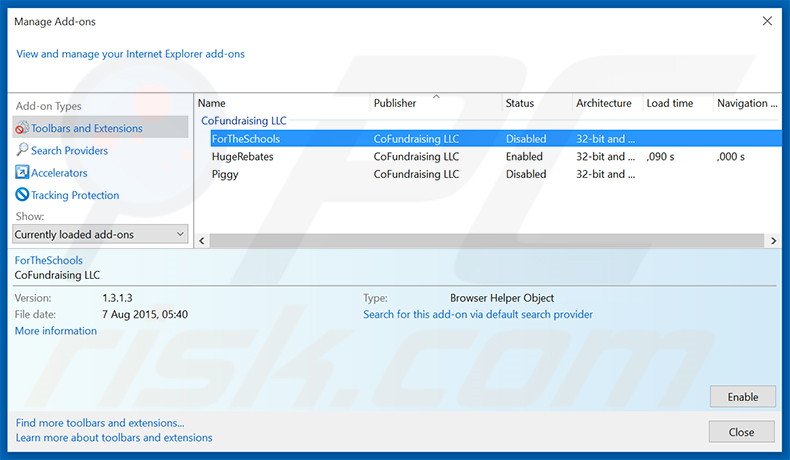
Task: Click the CoFundraising LLC publisher of Piggy
Action: click(x=416, y=174)
